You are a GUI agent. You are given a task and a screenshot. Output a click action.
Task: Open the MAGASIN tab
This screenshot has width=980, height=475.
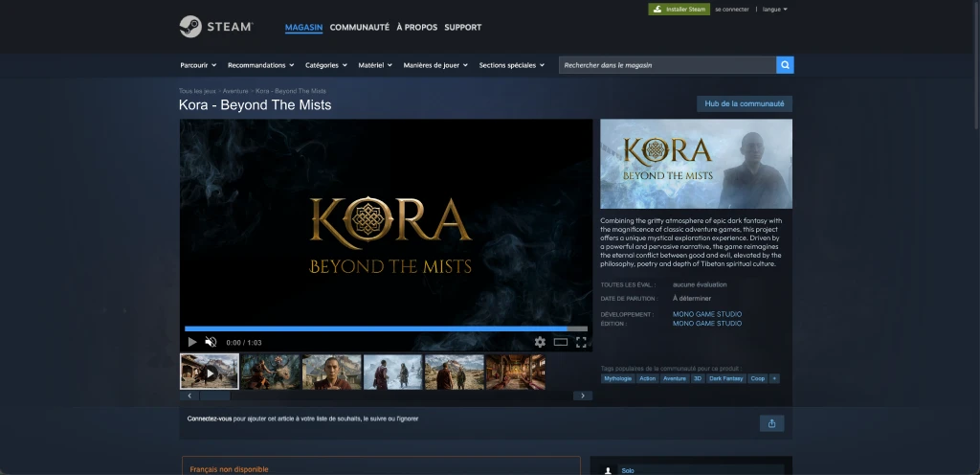pyautogui.click(x=303, y=28)
